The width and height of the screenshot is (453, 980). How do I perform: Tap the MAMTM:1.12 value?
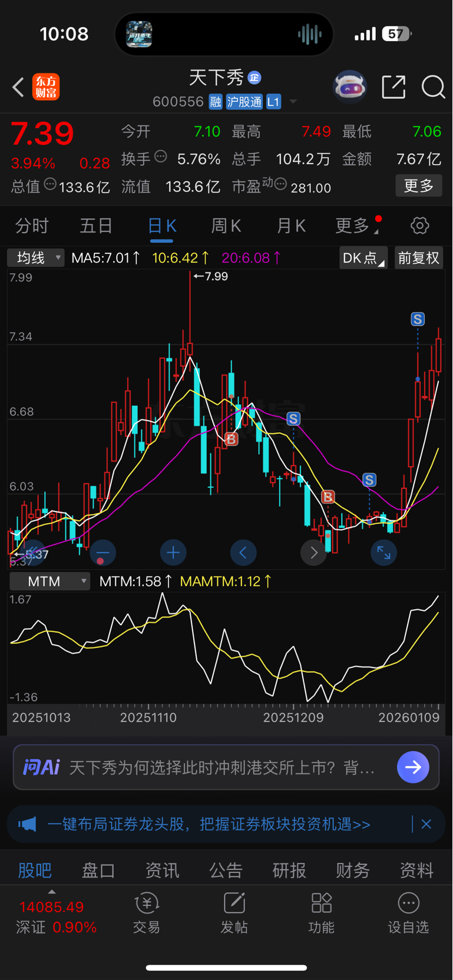226,582
